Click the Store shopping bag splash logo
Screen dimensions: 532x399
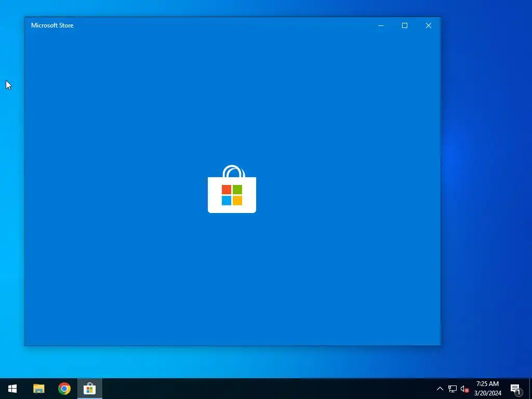232,189
